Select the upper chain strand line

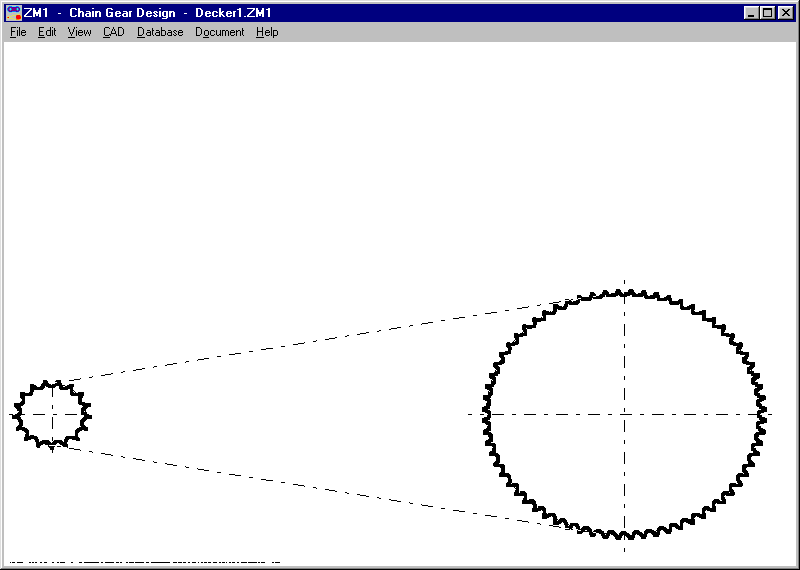coord(320,340)
